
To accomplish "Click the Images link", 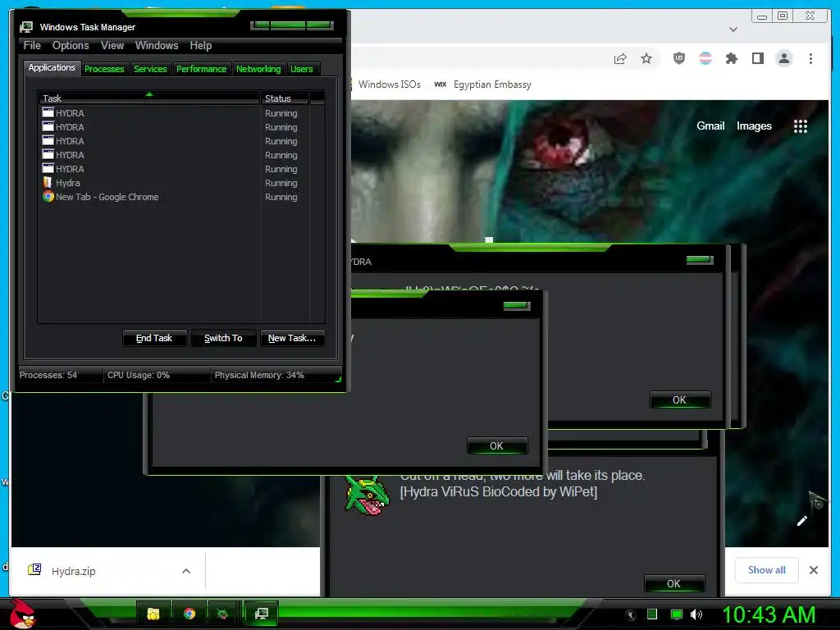I will pos(754,126).
